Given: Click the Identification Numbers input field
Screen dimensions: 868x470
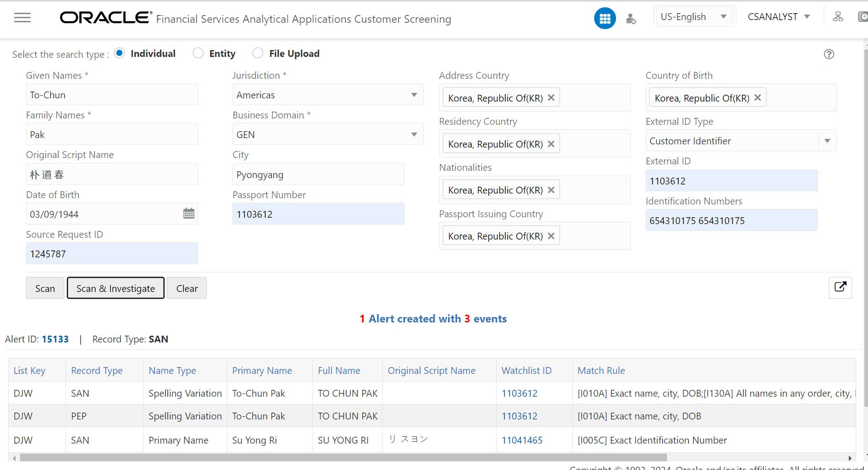Looking at the screenshot, I should tap(732, 220).
